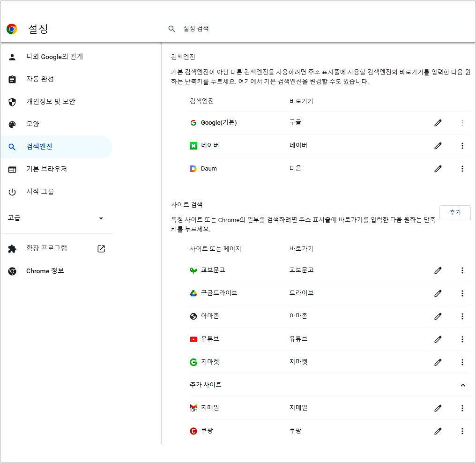Click the magnifier icon in the settings search bar
The image size is (476, 463).
(x=172, y=29)
